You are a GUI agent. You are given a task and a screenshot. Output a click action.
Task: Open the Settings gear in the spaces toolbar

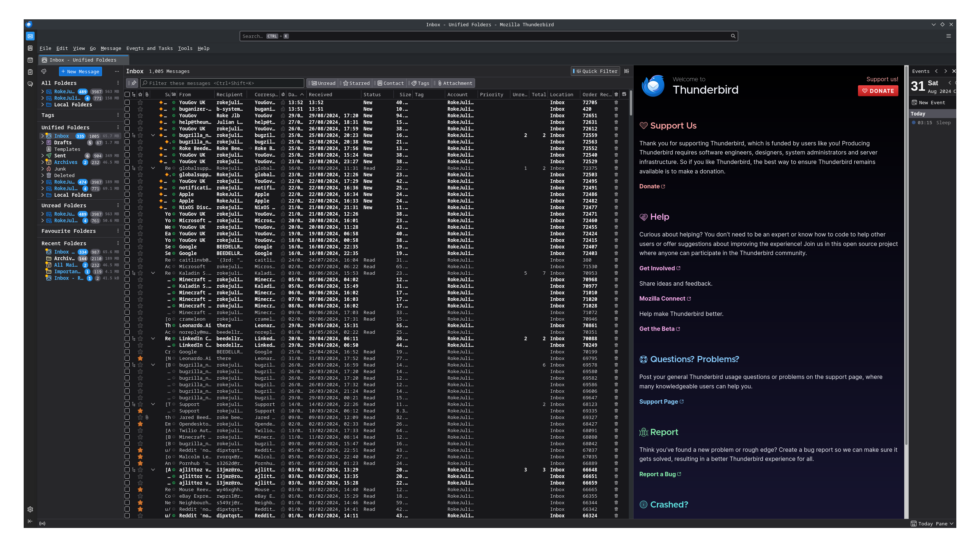click(x=30, y=509)
